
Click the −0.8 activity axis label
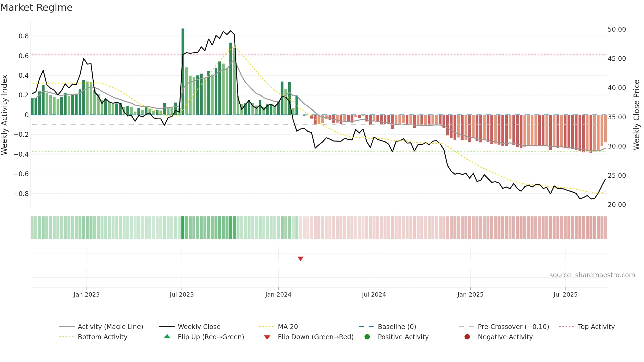pos(21,194)
